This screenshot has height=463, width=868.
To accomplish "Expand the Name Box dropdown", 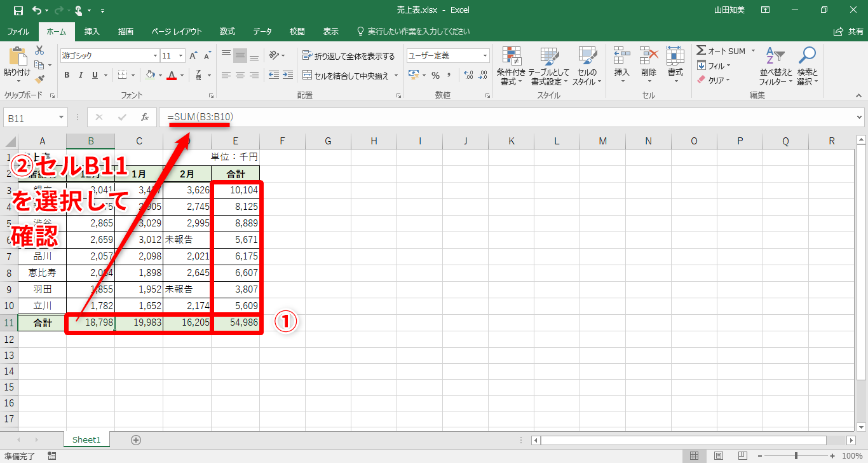I will [62, 117].
